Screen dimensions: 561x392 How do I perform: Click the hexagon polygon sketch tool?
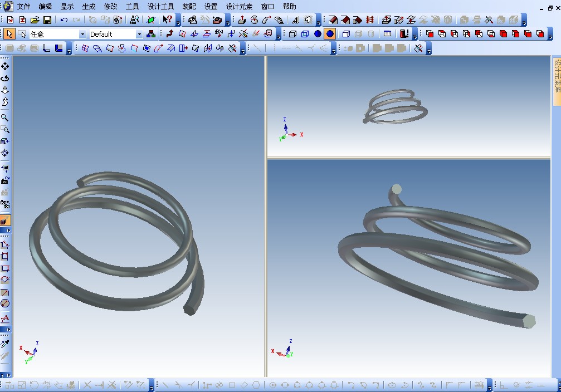256,385
